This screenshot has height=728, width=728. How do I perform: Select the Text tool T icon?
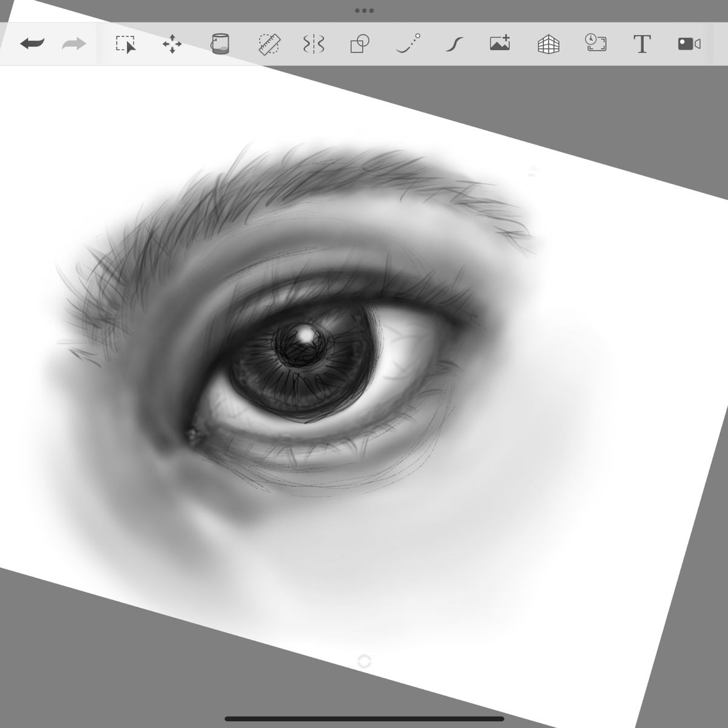point(642,44)
